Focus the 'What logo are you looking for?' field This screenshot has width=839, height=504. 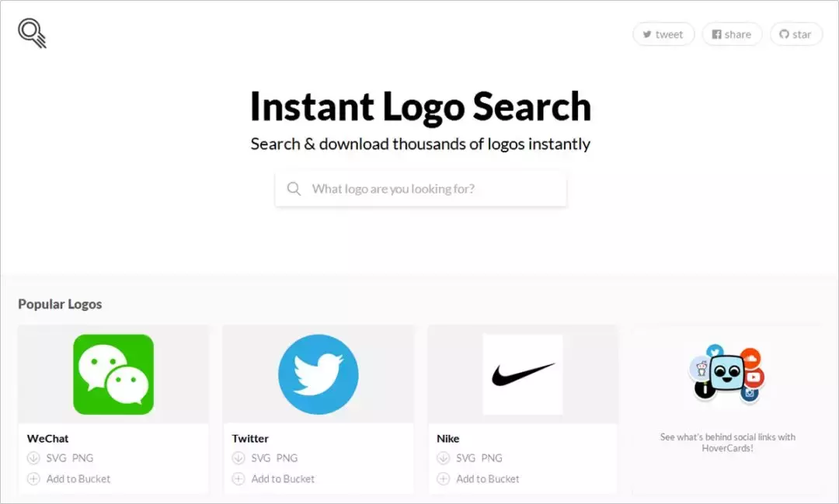tap(420, 189)
